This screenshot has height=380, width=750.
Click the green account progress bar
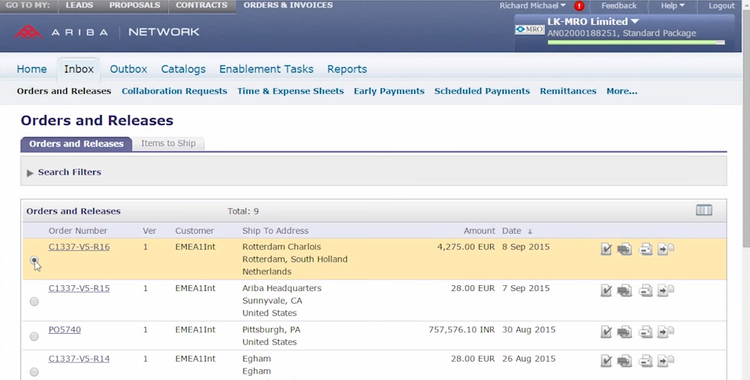pos(636,43)
